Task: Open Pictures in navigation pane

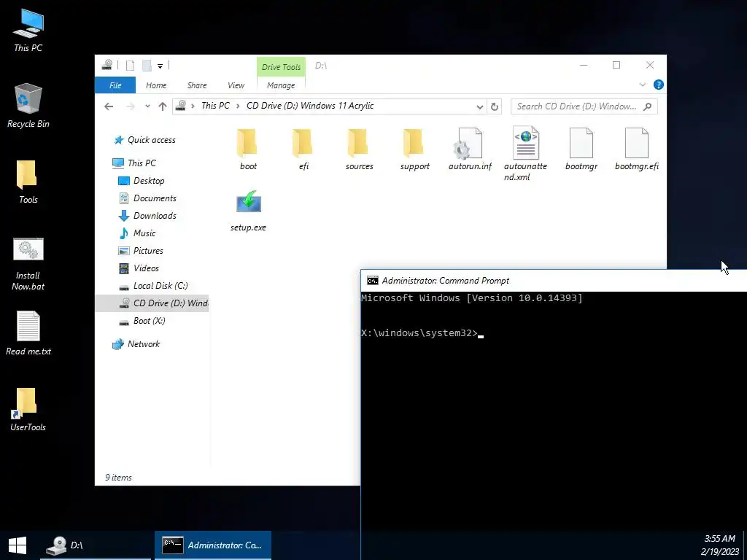Action: point(148,251)
